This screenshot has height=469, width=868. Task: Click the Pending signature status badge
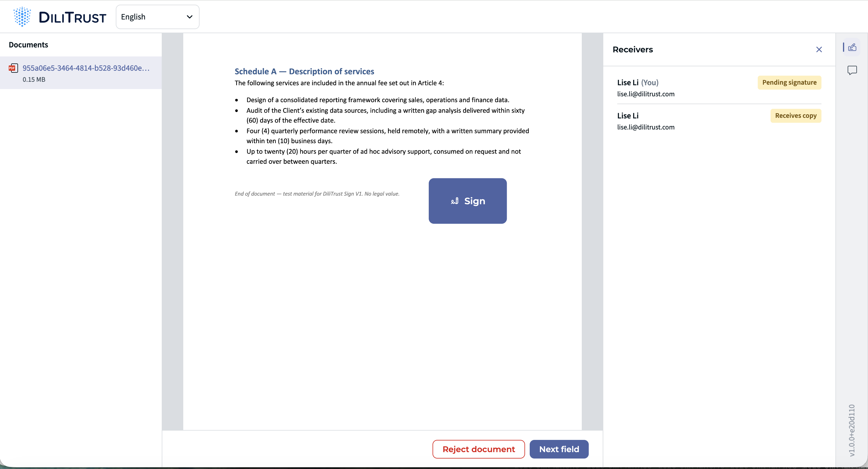pos(789,83)
